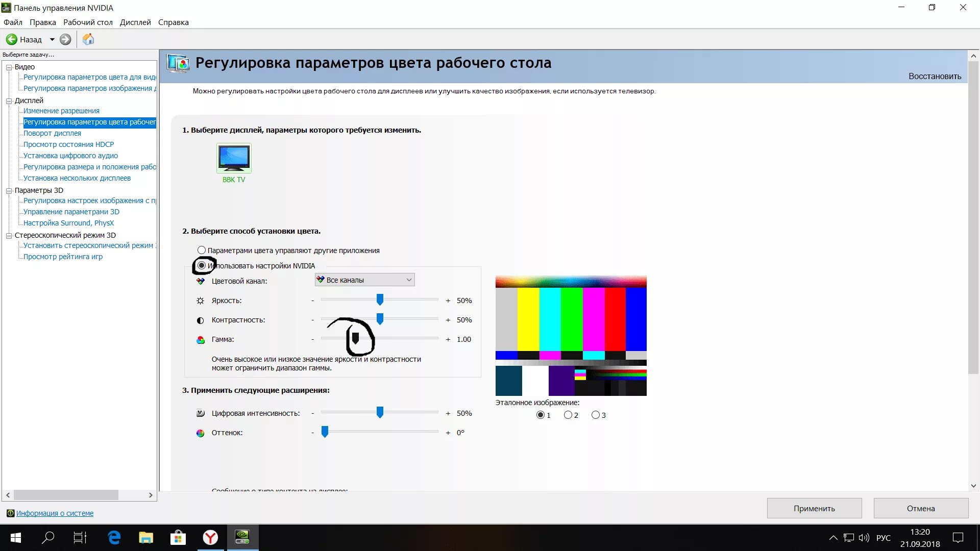980x551 pixels.
Task: Open the Файл menu
Action: [x=13, y=22]
